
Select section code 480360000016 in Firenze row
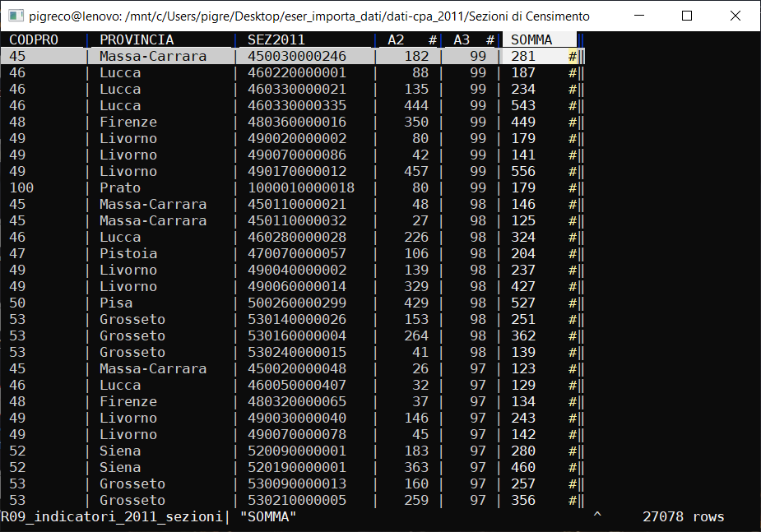297,122
